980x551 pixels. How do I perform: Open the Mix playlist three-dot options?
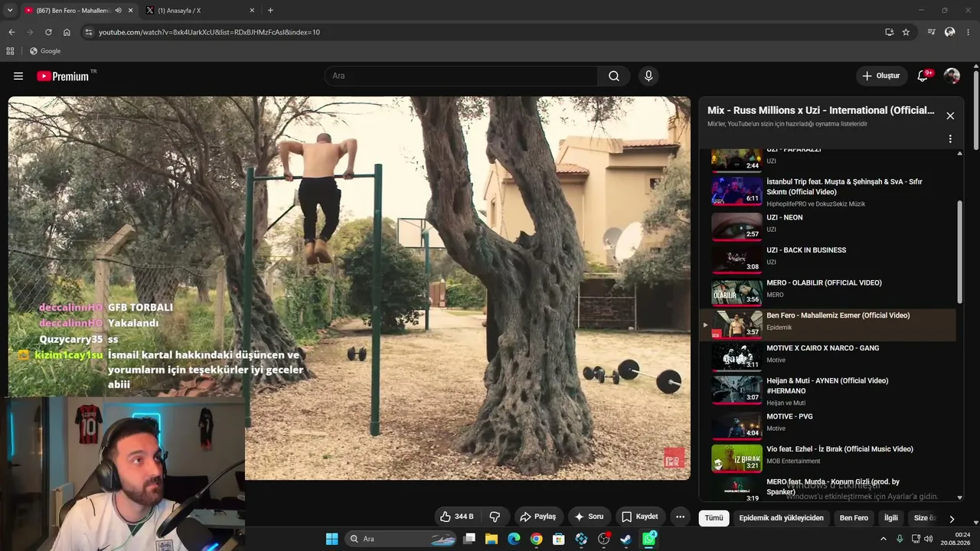pyautogui.click(x=950, y=139)
